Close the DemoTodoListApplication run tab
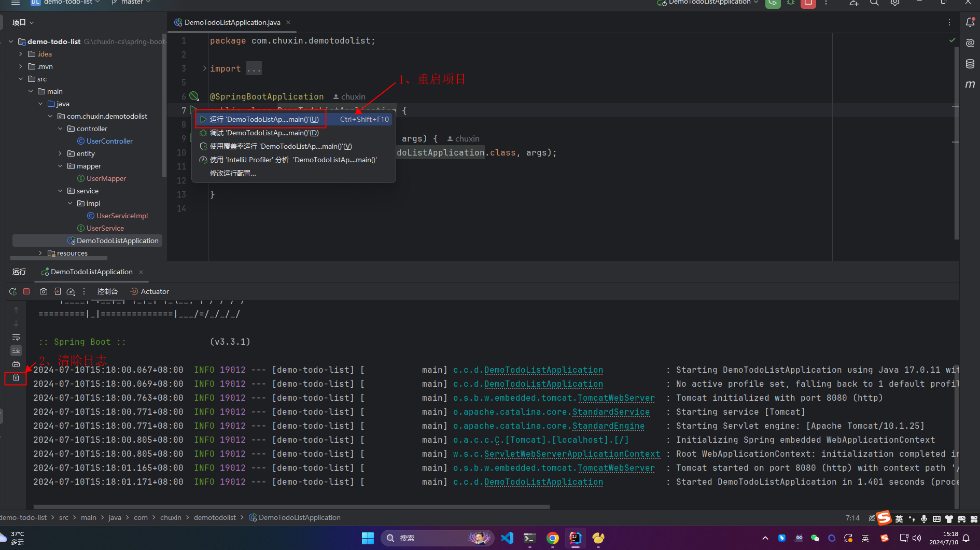The image size is (980, 550). 141,272
